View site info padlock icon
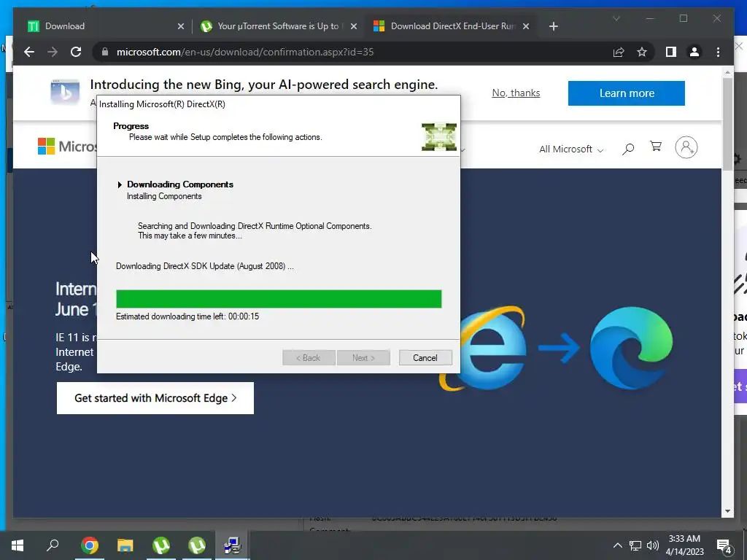 (105, 52)
